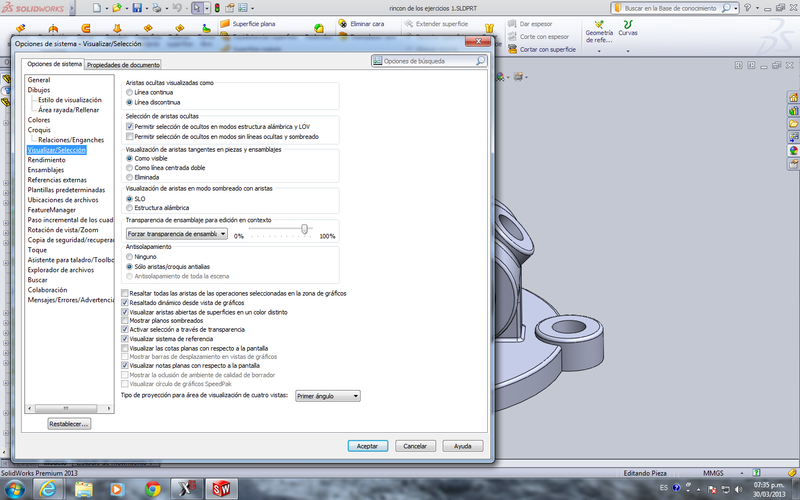Switch to Propiedades de documento tab
The width and height of the screenshot is (800, 500).
click(x=123, y=65)
